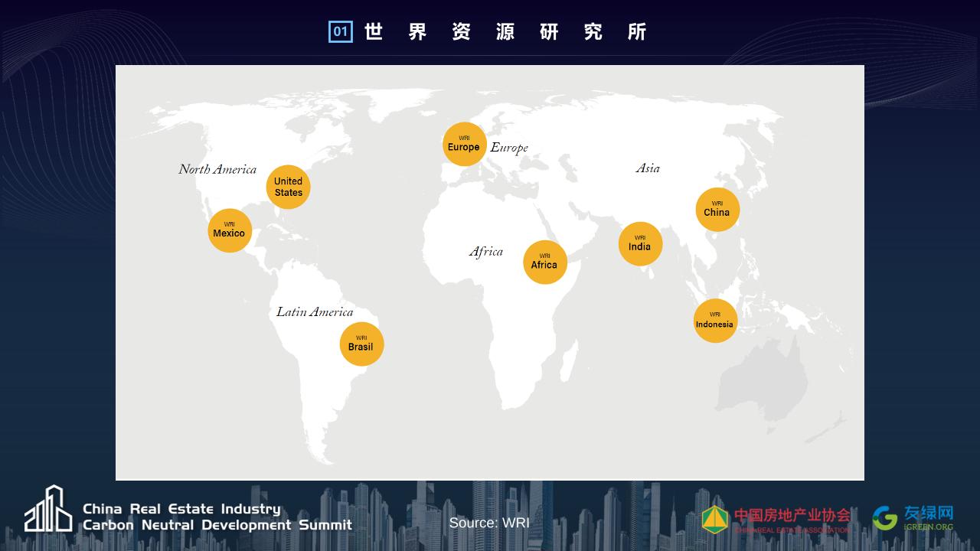Viewport: 980px width, 551px height.
Task: Click the WRI Mexico marker
Action: click(x=230, y=230)
